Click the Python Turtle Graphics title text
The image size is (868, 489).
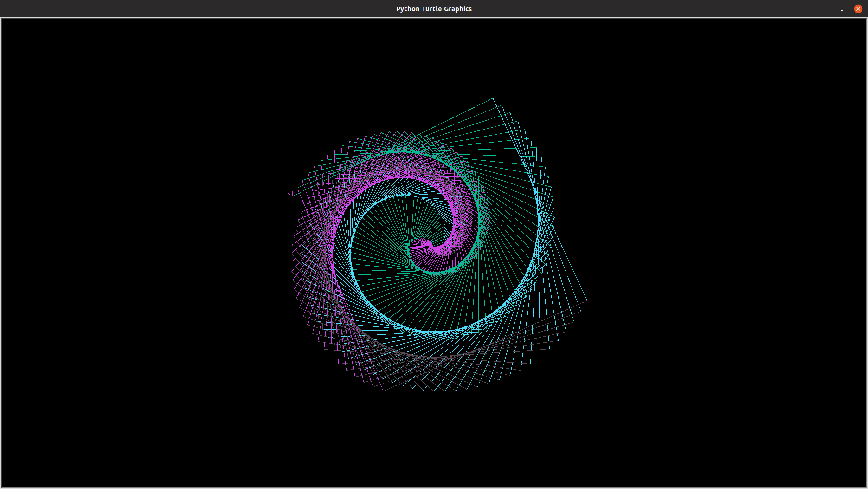434,9
